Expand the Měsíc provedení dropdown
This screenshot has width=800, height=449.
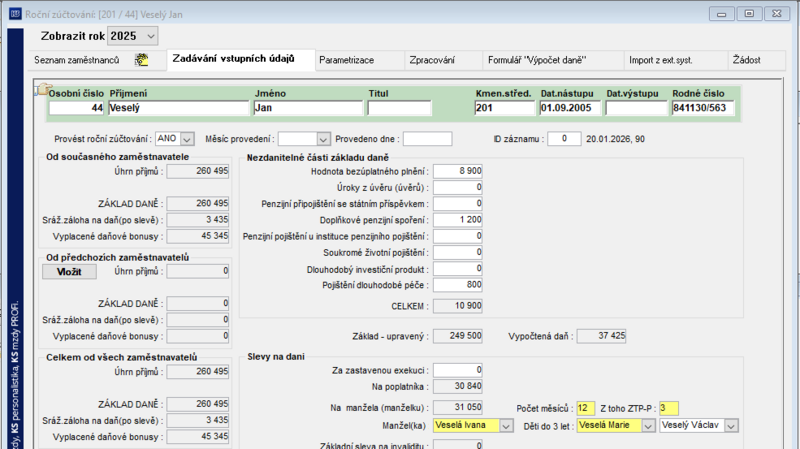323,139
